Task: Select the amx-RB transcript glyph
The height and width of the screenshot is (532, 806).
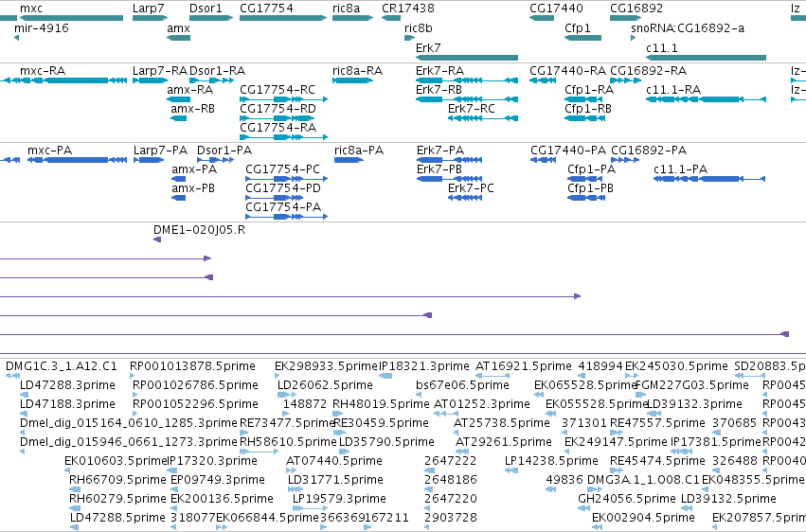Action: click(178, 118)
